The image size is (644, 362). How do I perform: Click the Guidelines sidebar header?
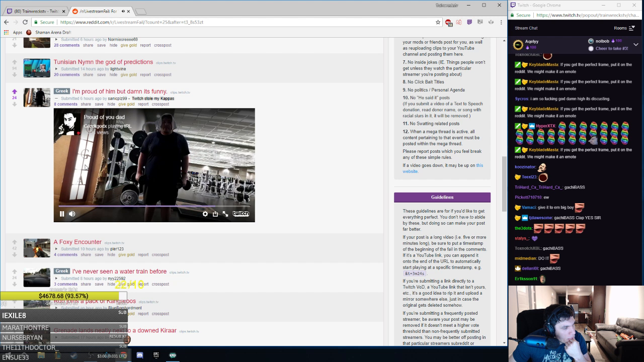[x=442, y=197]
